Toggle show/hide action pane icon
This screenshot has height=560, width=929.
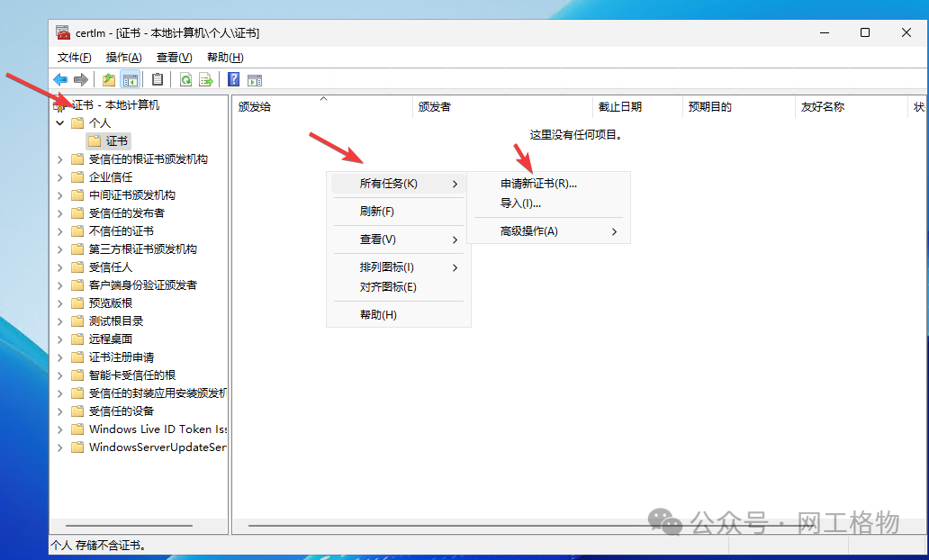coord(254,80)
